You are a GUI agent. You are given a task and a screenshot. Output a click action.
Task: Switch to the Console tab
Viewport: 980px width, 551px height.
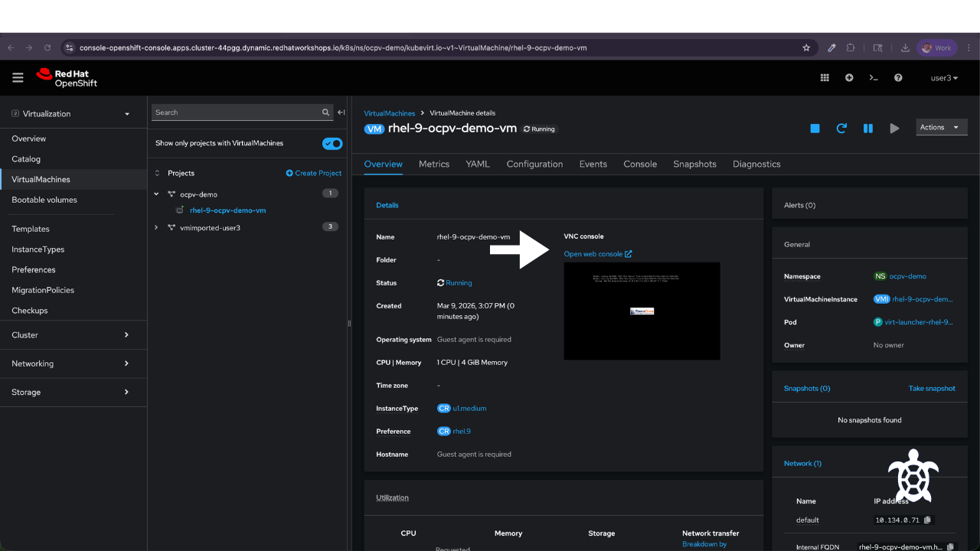640,164
